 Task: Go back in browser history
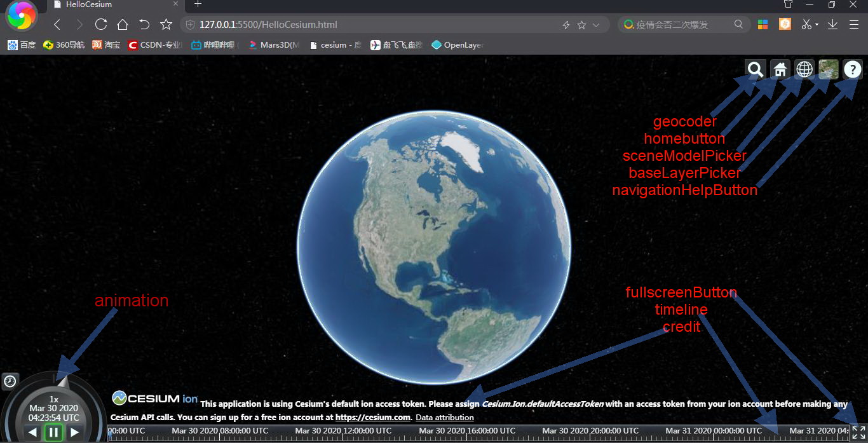pos(57,25)
